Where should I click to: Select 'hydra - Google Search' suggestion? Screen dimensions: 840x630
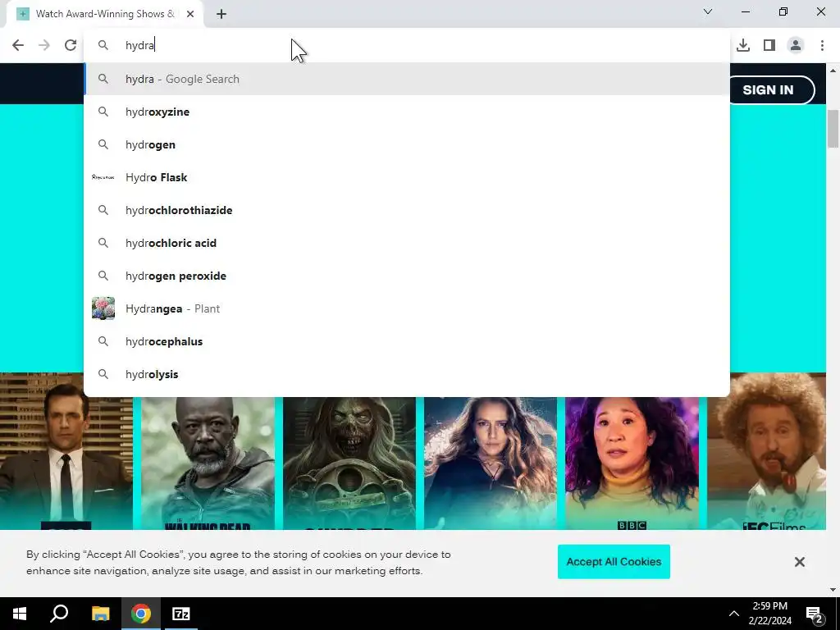407,80
